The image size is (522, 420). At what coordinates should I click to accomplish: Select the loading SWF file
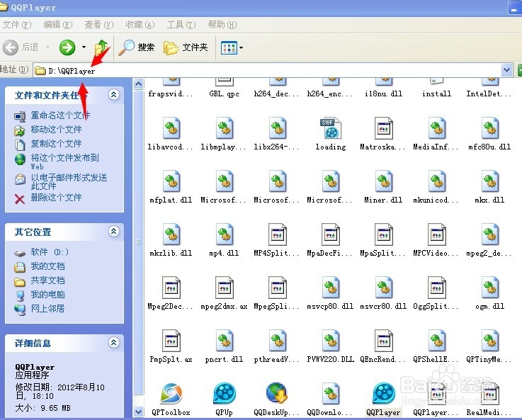[x=330, y=134]
